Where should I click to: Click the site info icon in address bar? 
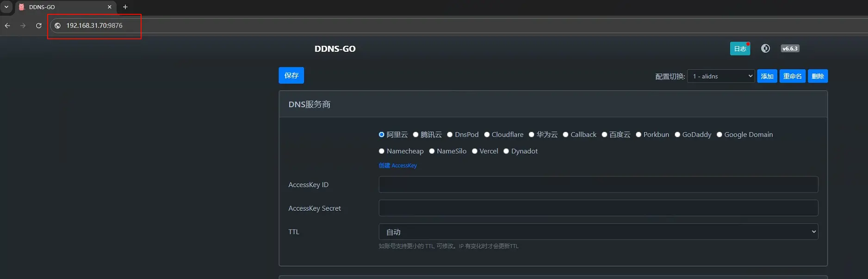pyautogui.click(x=58, y=26)
